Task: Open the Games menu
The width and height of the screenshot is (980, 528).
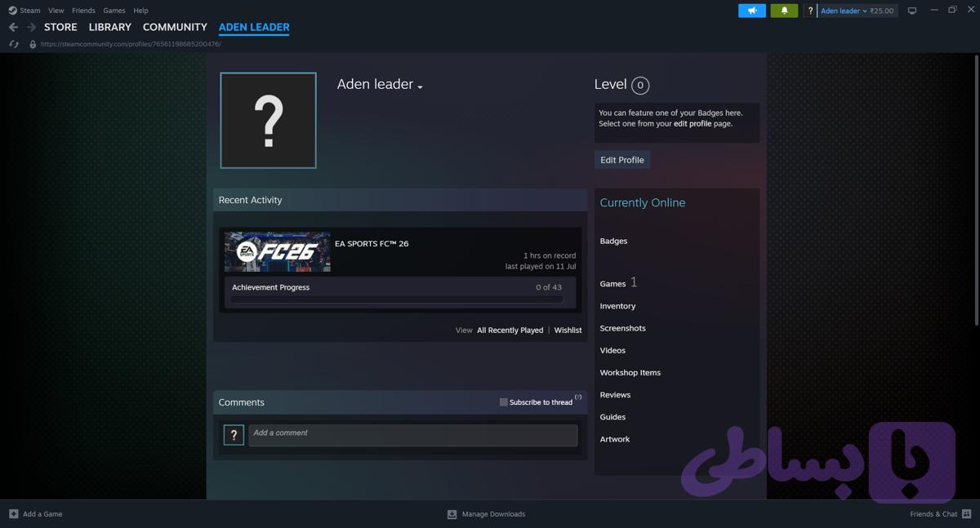Action: pyautogui.click(x=114, y=11)
